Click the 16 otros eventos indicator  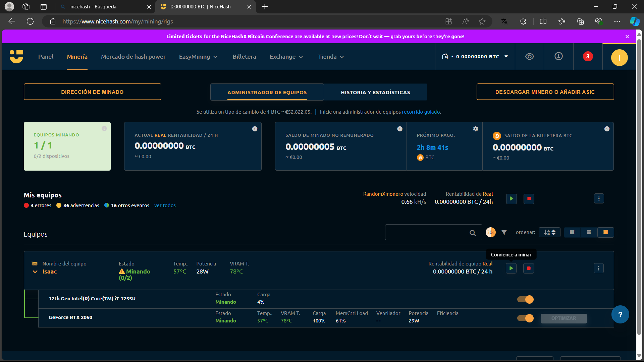(x=127, y=205)
